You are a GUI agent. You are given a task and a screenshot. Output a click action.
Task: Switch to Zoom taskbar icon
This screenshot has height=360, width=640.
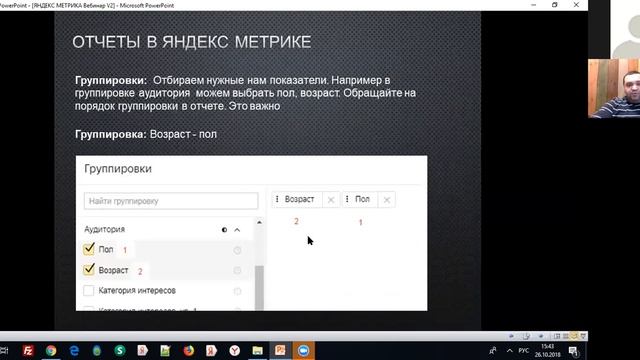303,351
